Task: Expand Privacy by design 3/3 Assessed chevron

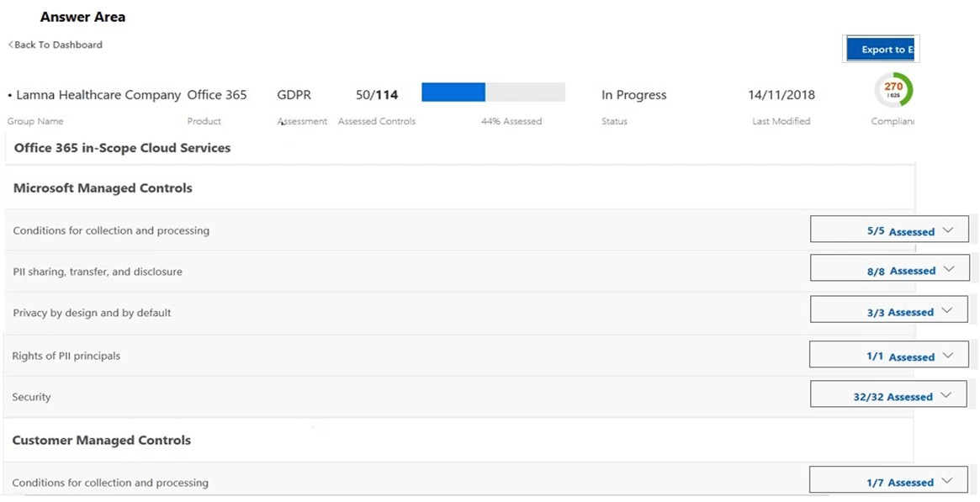Action: coord(947,310)
